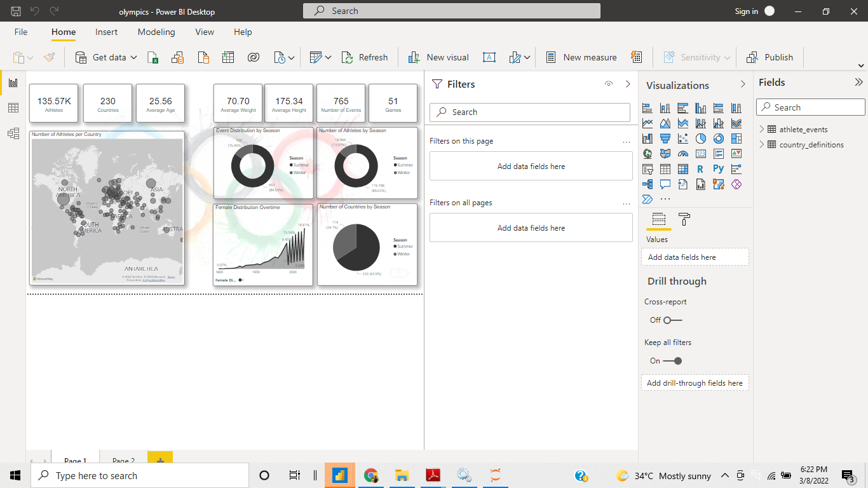
Task: Select the Power Apps visual
Action: coord(736,184)
